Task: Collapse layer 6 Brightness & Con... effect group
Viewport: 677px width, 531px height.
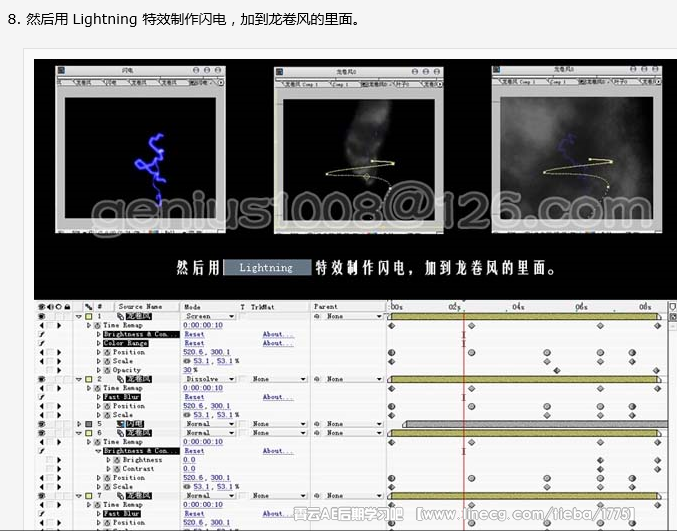Action: pos(98,451)
